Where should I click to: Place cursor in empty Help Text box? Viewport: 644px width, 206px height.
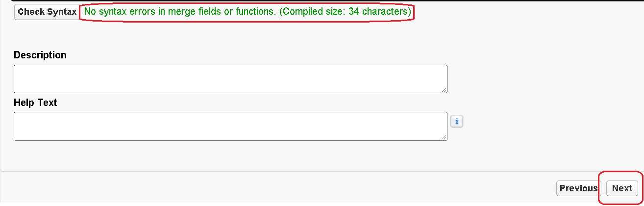pyautogui.click(x=230, y=126)
